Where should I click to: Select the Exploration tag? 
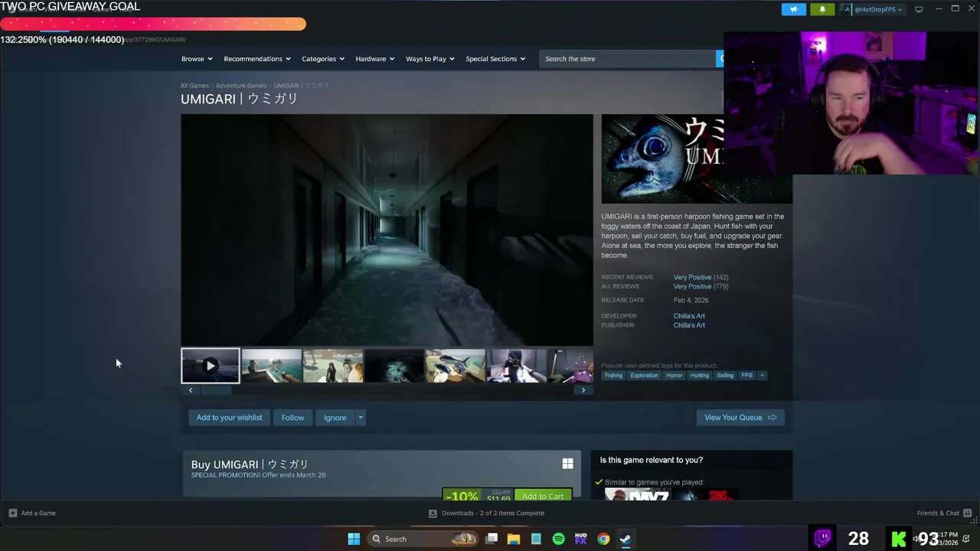click(645, 375)
